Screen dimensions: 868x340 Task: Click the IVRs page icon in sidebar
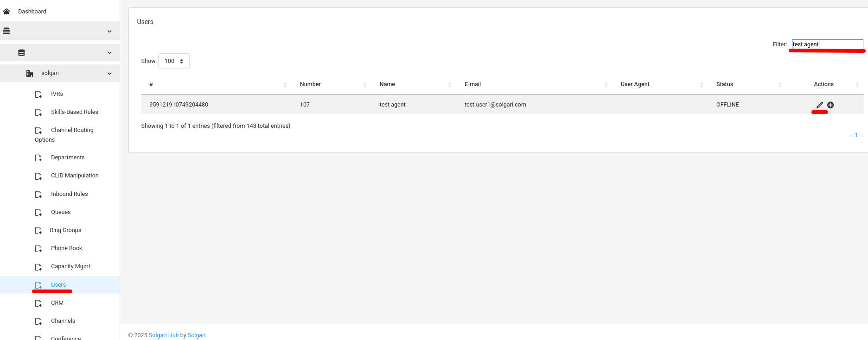click(x=38, y=94)
